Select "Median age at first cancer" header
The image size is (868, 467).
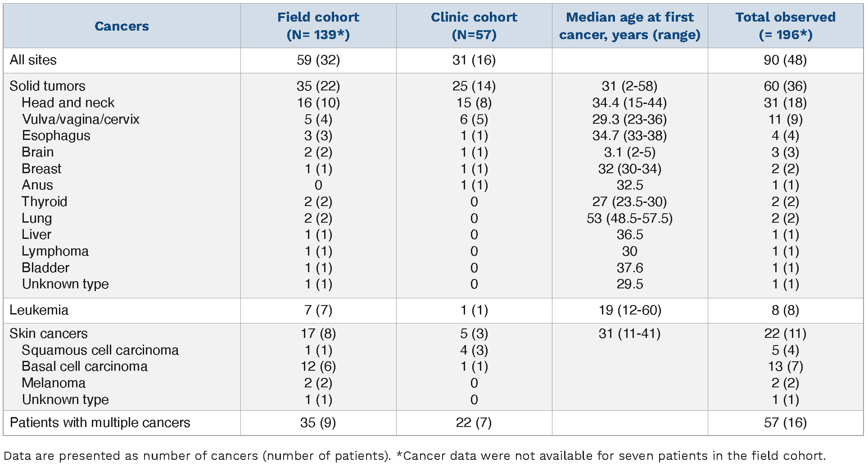pyautogui.click(x=629, y=26)
